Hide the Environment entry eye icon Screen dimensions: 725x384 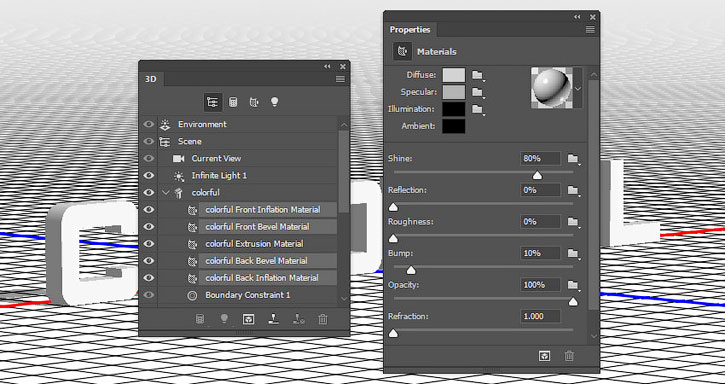(x=148, y=124)
